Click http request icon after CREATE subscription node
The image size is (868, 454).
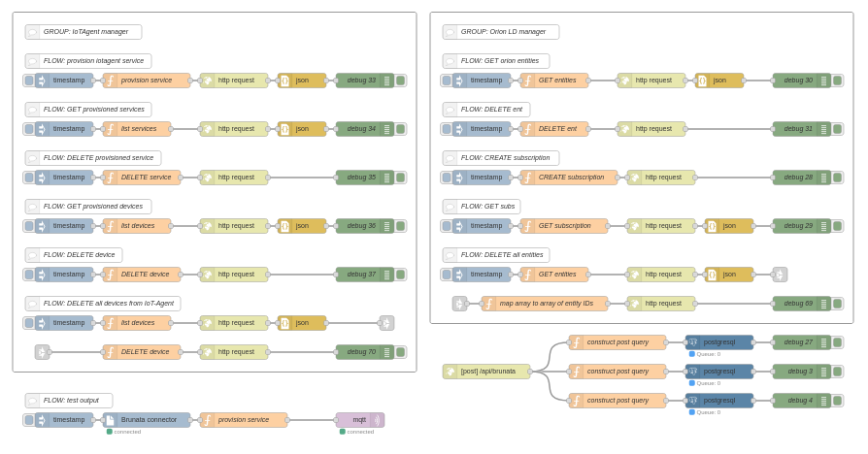click(x=634, y=178)
